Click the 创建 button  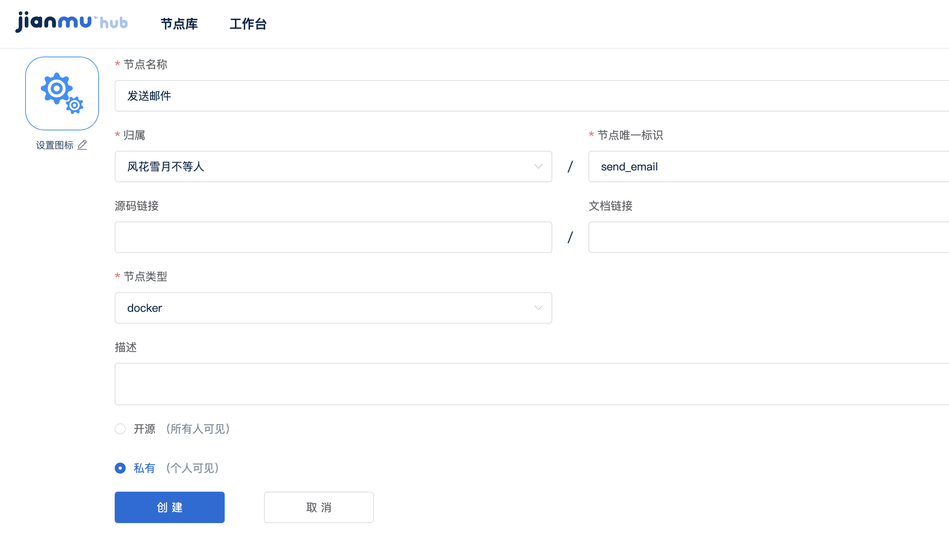(170, 507)
